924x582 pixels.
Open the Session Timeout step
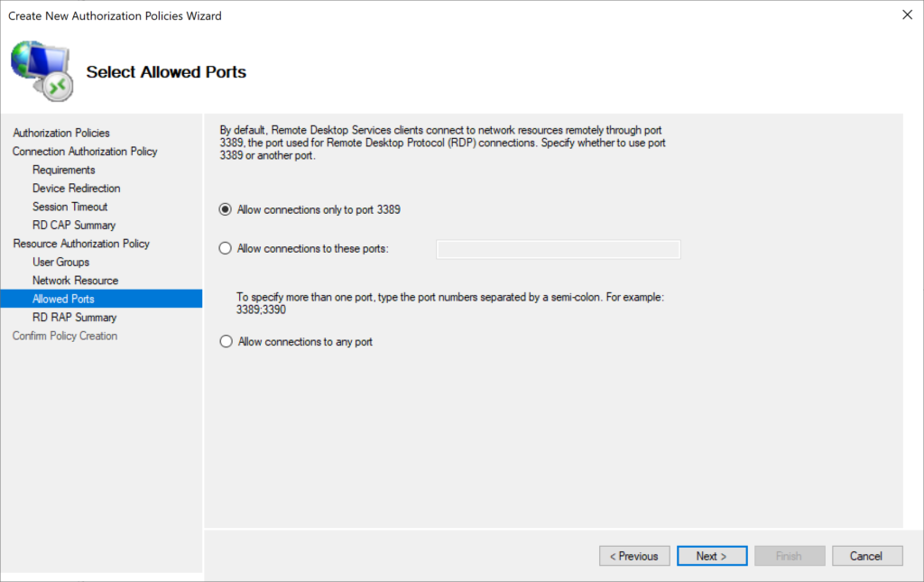point(69,206)
